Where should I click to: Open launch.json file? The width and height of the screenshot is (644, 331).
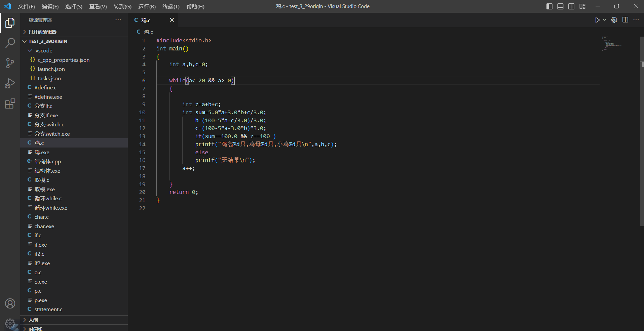click(x=74, y=69)
